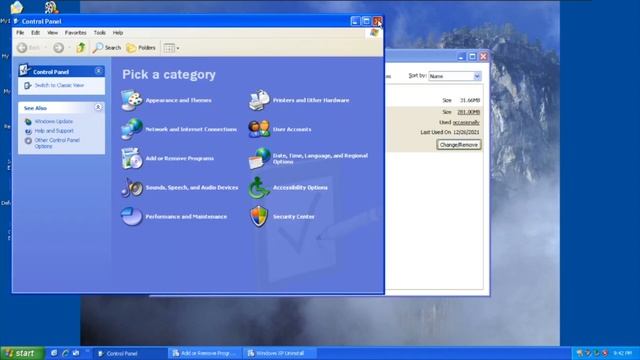The width and height of the screenshot is (640, 360).
Task: Switch to Control Panel taskbar button
Action: click(x=130, y=353)
